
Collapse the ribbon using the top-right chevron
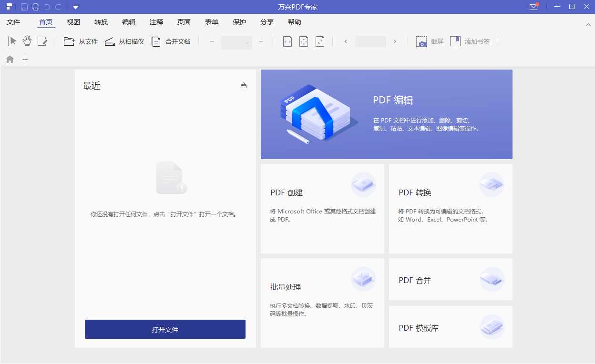[x=588, y=24]
